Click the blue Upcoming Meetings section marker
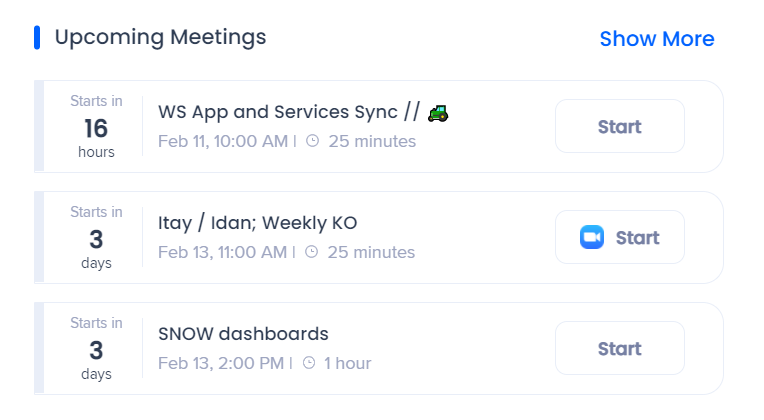 [x=37, y=38]
